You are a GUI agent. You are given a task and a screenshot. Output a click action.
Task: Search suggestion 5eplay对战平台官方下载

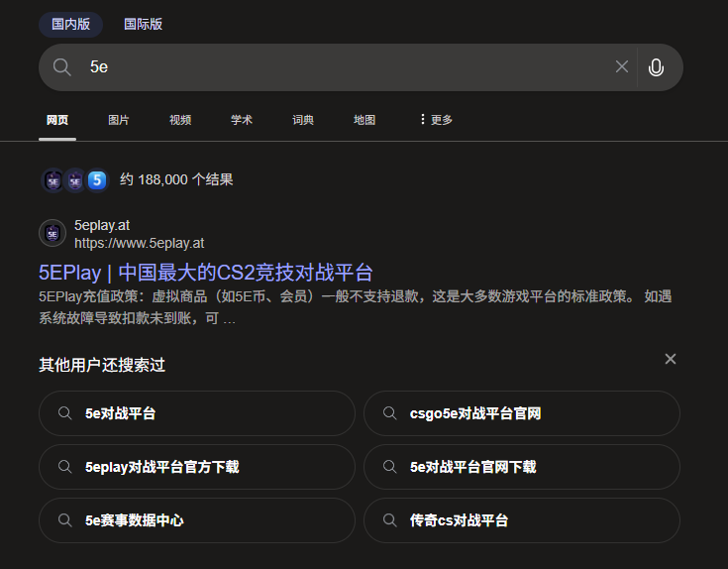click(x=197, y=467)
